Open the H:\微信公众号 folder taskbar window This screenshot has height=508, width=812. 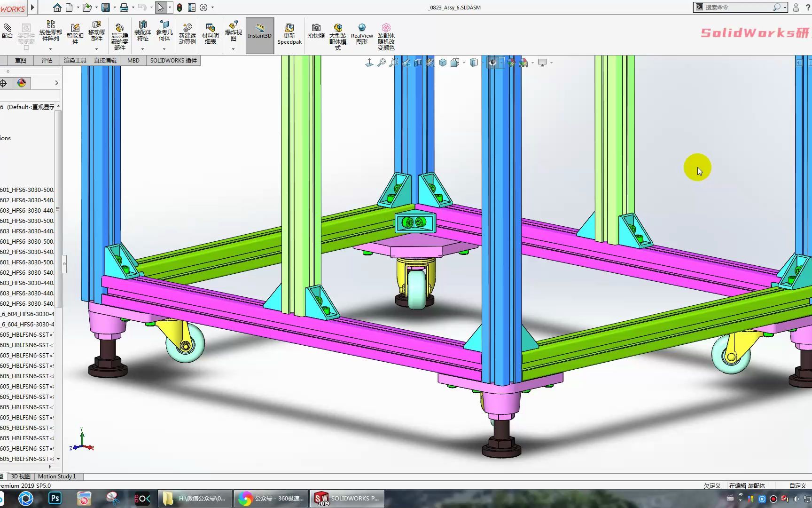pos(194,499)
